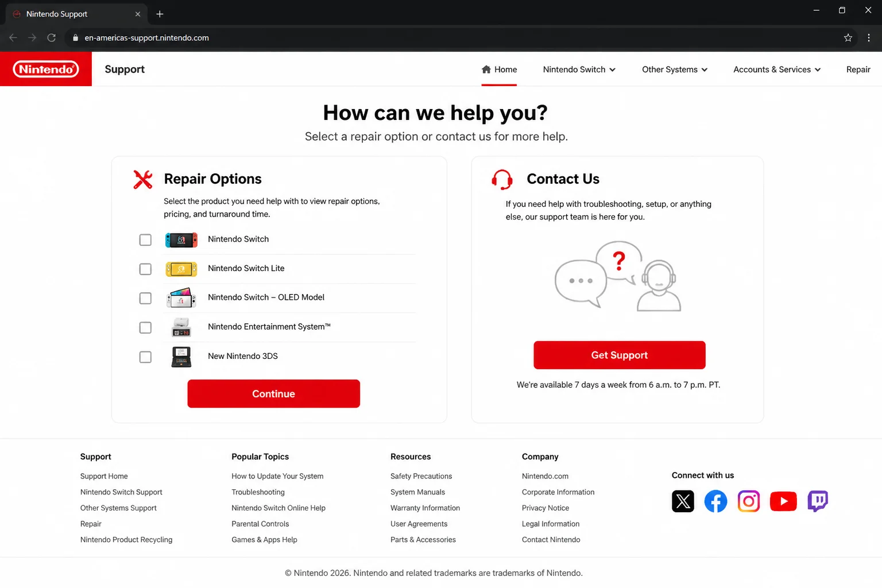Click the New Nintendo 3DS label text
Viewport: 882px width, 588px height.
[243, 357]
